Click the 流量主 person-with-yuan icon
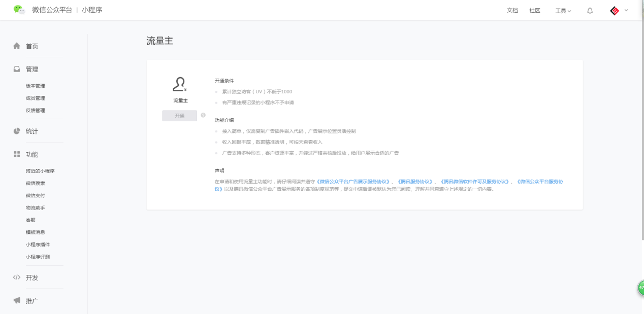 [180, 84]
